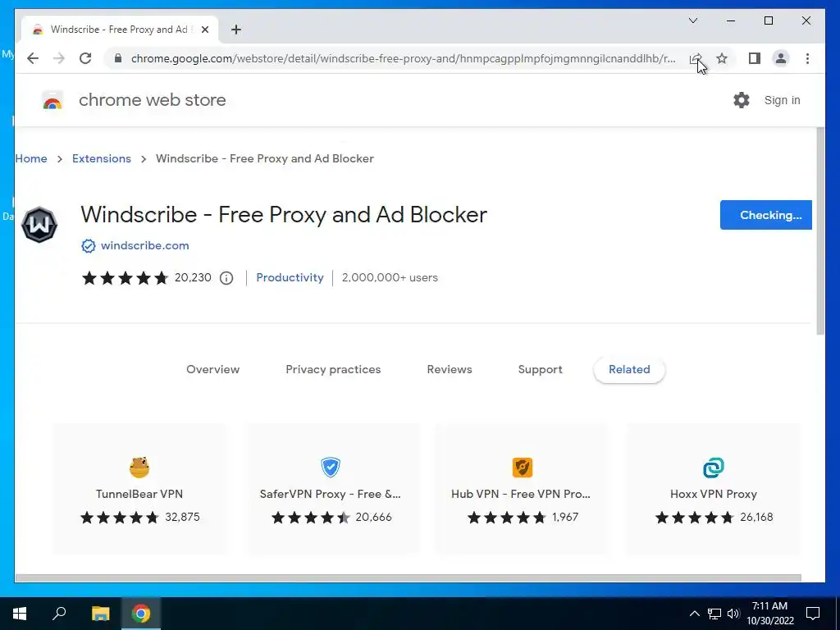
Task: Open Windows taskbar search
Action: point(59,614)
